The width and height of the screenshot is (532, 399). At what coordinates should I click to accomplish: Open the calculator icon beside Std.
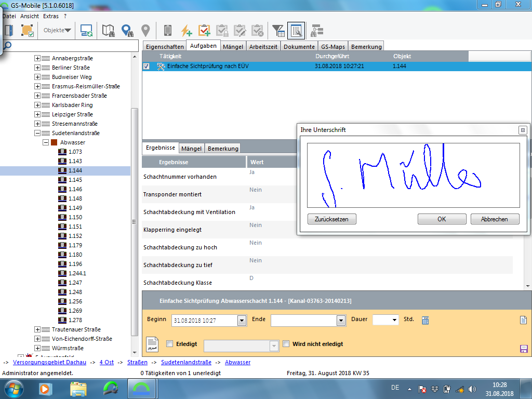[425, 320]
